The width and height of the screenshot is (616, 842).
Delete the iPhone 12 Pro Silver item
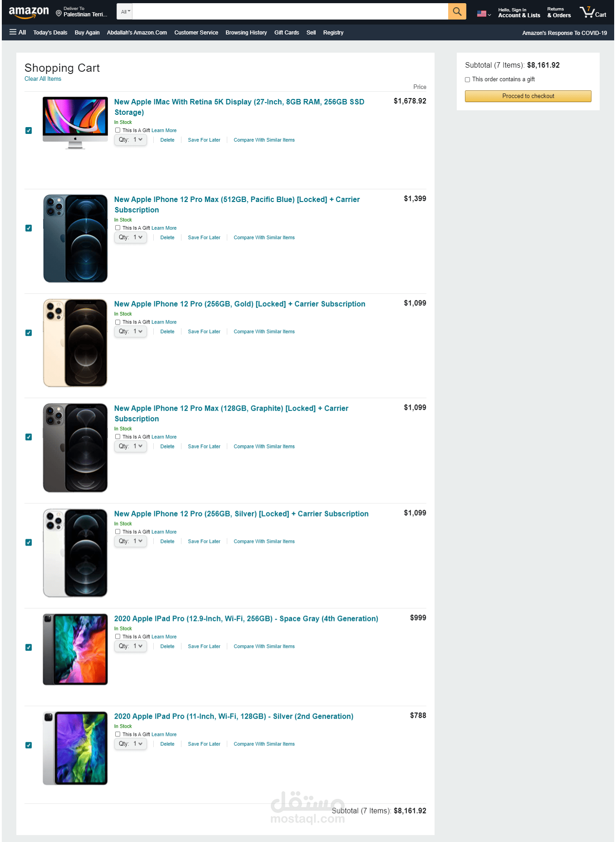click(x=167, y=542)
